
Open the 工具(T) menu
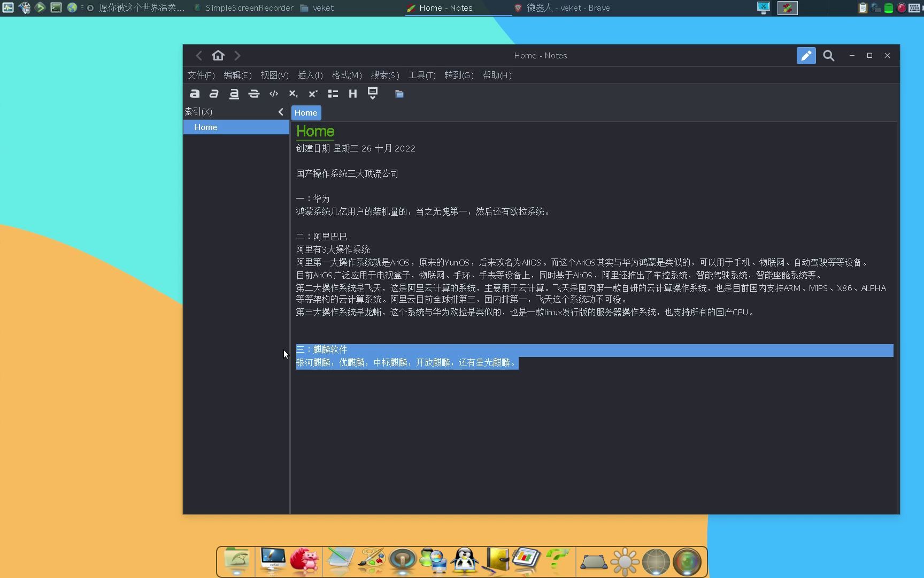pyautogui.click(x=422, y=75)
